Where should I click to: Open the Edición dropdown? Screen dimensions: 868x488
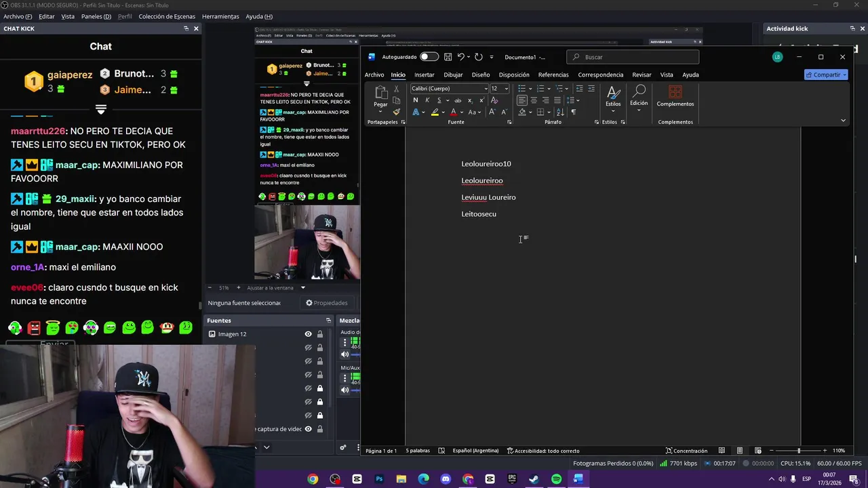(x=639, y=96)
